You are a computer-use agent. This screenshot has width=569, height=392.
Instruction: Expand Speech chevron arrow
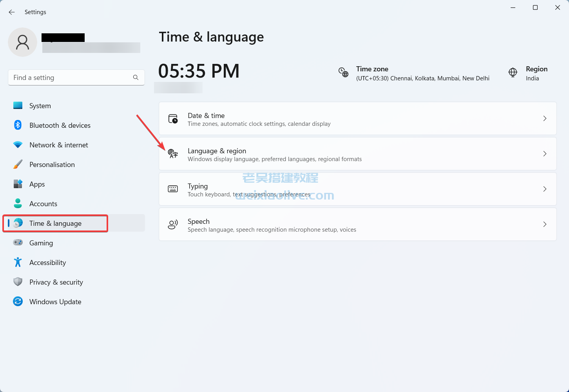pos(545,224)
